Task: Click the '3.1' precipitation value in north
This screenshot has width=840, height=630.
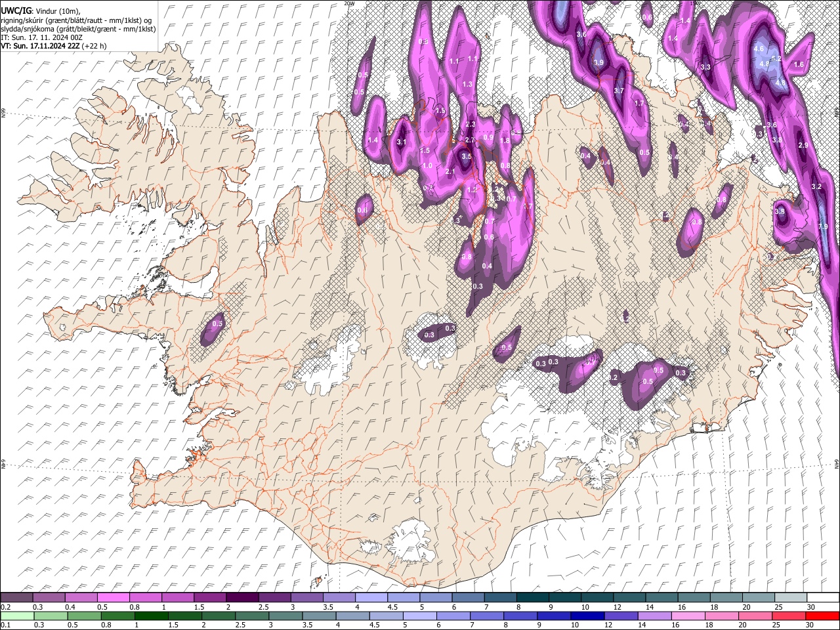Action: 402,142
